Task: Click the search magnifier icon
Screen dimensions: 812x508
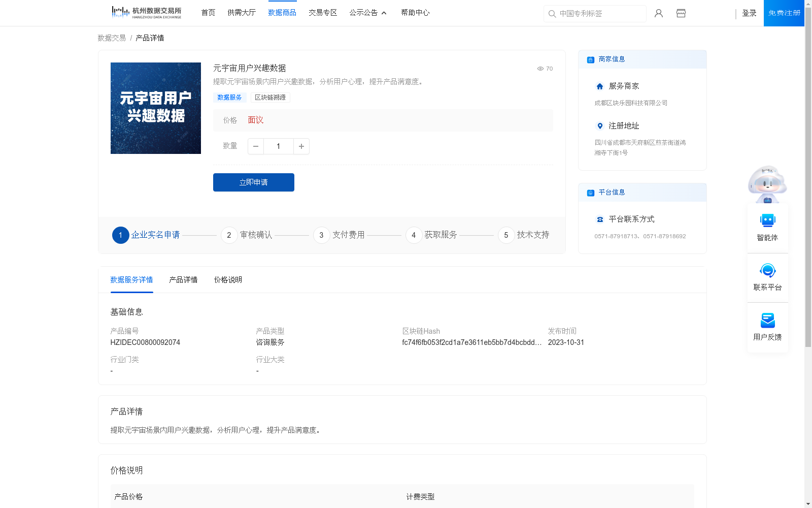Action: point(552,14)
